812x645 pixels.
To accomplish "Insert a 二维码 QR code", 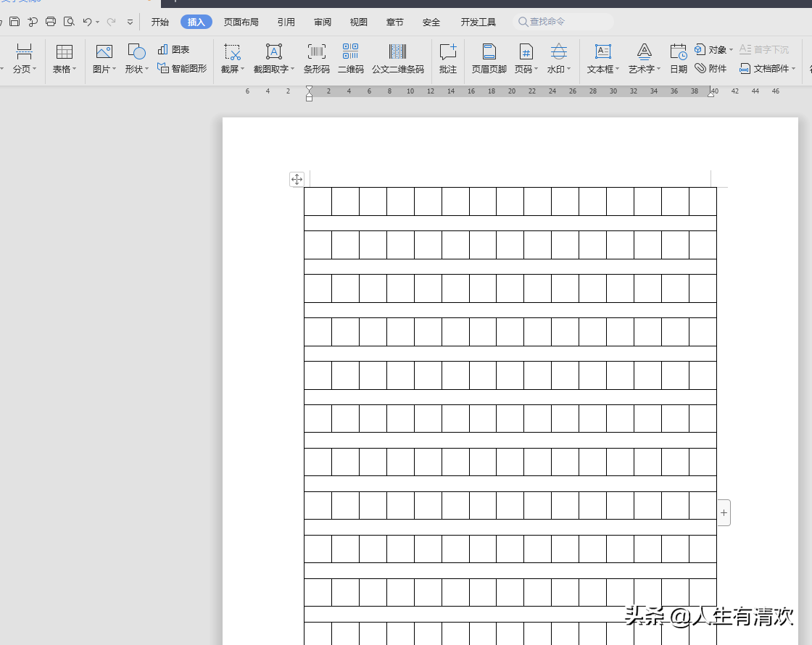I will 351,58.
